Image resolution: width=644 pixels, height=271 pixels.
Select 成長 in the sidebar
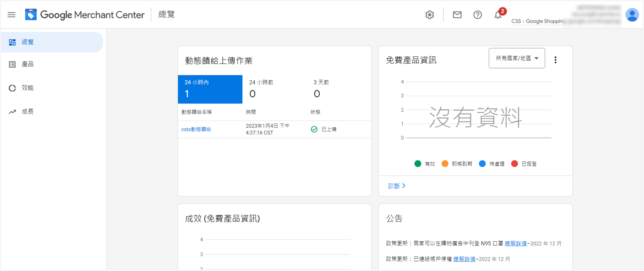pyautogui.click(x=52, y=112)
